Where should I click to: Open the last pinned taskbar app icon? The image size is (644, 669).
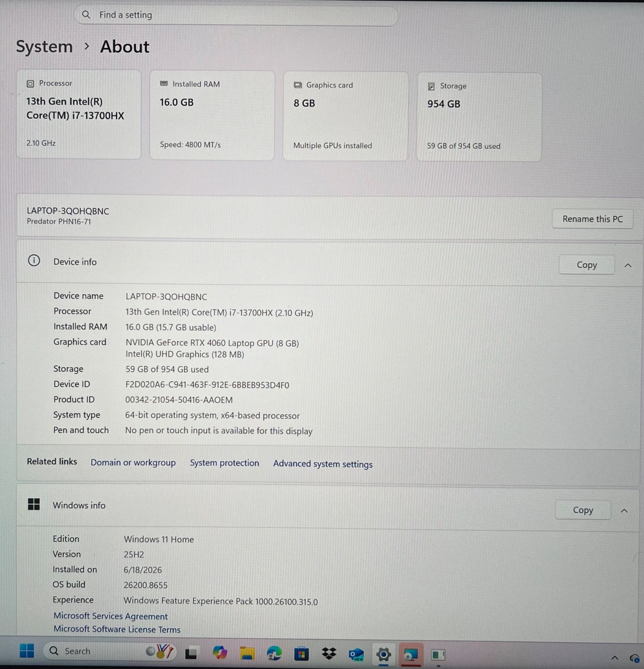coord(438,655)
